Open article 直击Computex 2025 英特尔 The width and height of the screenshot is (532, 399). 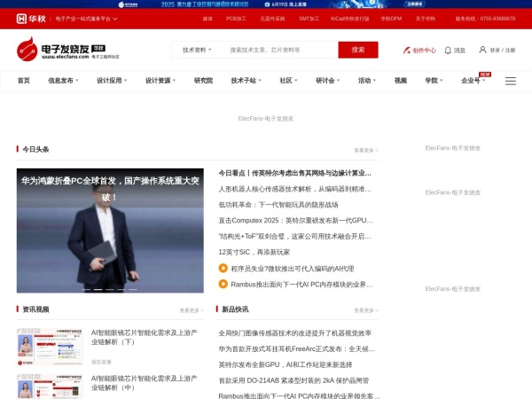295,221
